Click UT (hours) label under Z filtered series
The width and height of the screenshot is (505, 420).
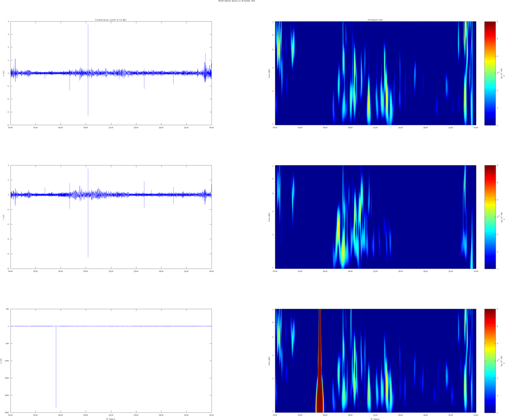click(111, 419)
